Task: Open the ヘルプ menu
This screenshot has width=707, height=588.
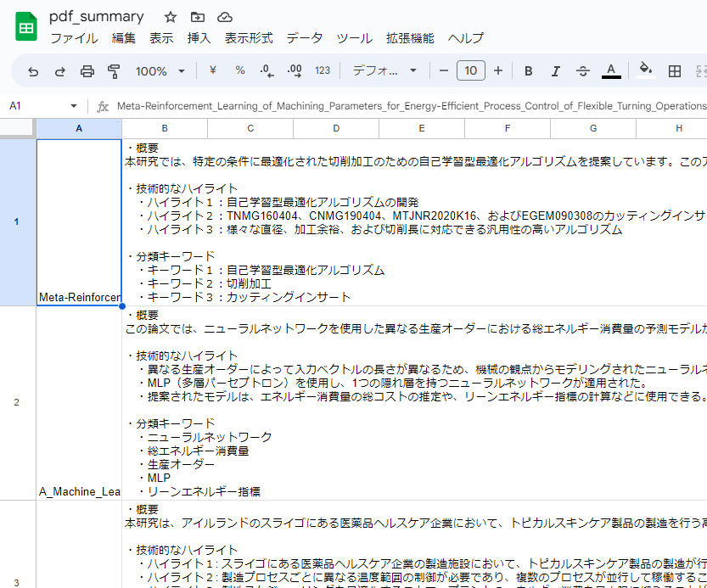Action: pyautogui.click(x=466, y=38)
